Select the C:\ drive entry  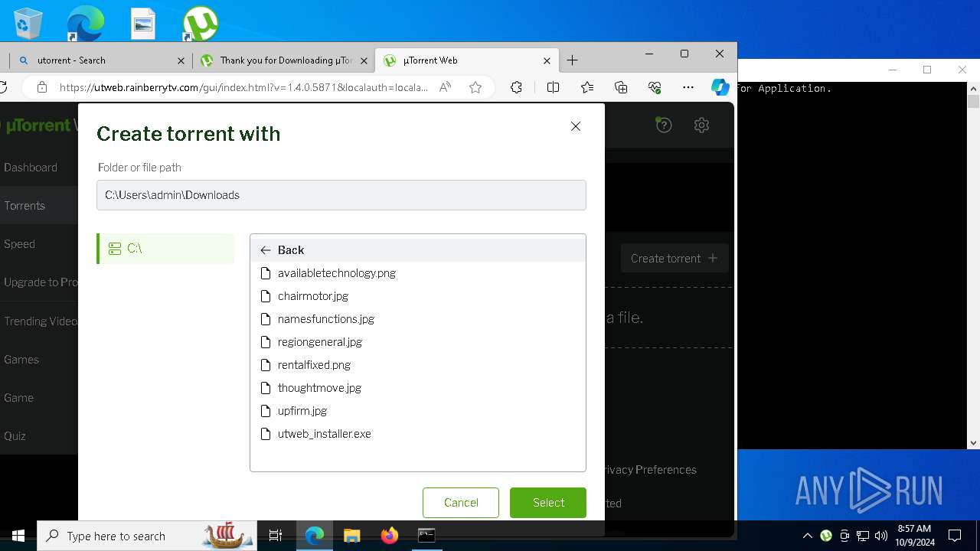(165, 249)
